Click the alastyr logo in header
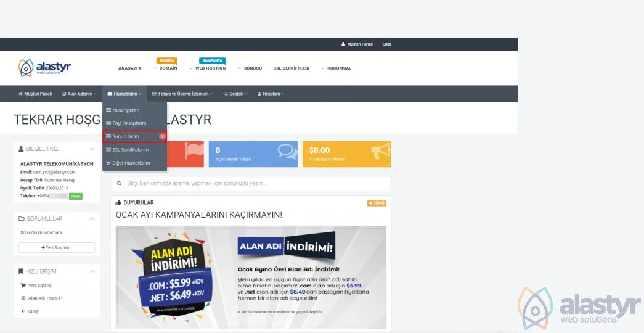This screenshot has width=644, height=333. 44,68
